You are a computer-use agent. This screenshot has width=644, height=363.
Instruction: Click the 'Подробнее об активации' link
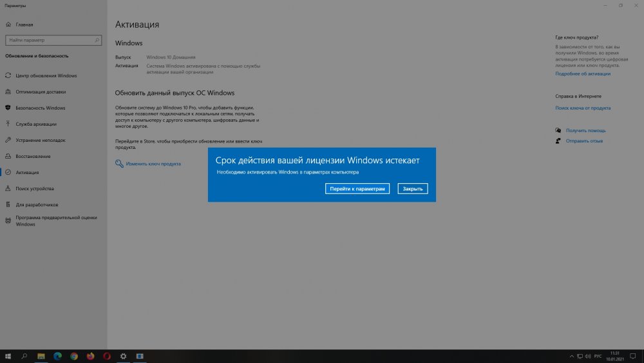[x=583, y=74]
